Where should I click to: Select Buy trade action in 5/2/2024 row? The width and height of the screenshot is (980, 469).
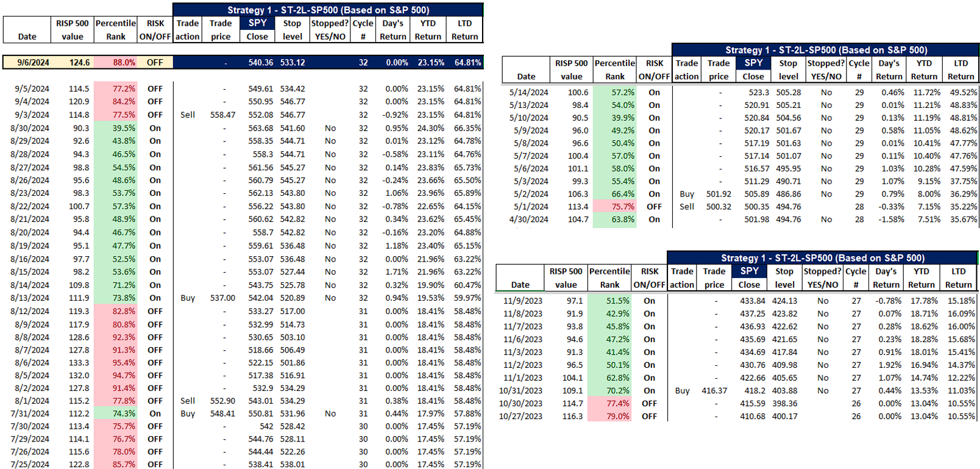(x=687, y=194)
